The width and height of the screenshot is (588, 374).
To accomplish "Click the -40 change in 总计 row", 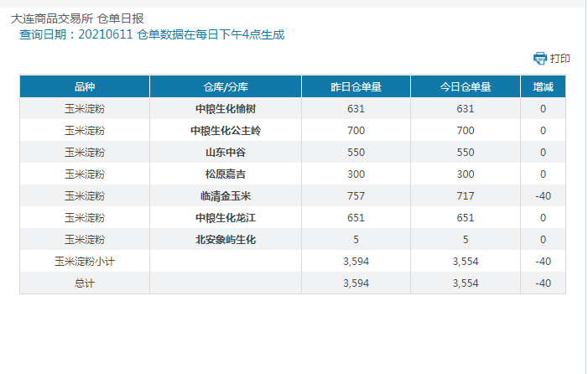I will [x=543, y=283].
